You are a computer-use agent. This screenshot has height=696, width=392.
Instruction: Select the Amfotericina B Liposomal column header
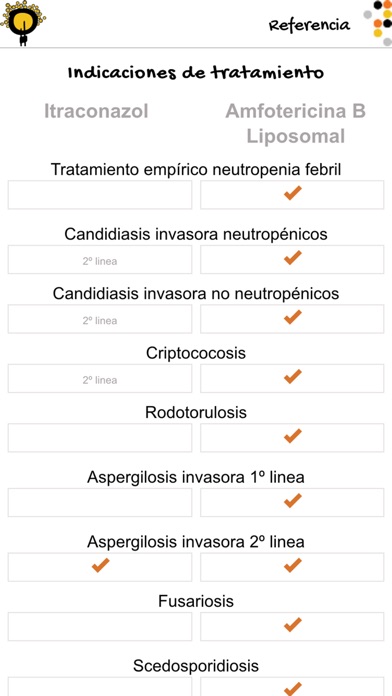[x=296, y=123]
